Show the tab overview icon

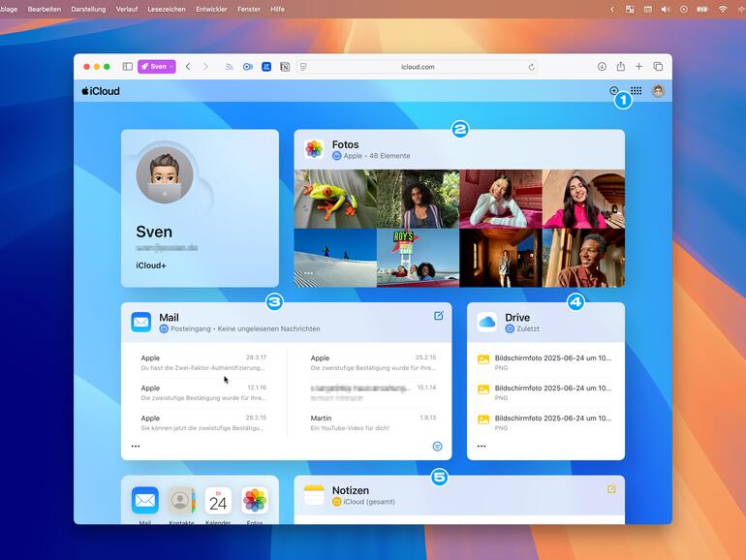point(658,67)
